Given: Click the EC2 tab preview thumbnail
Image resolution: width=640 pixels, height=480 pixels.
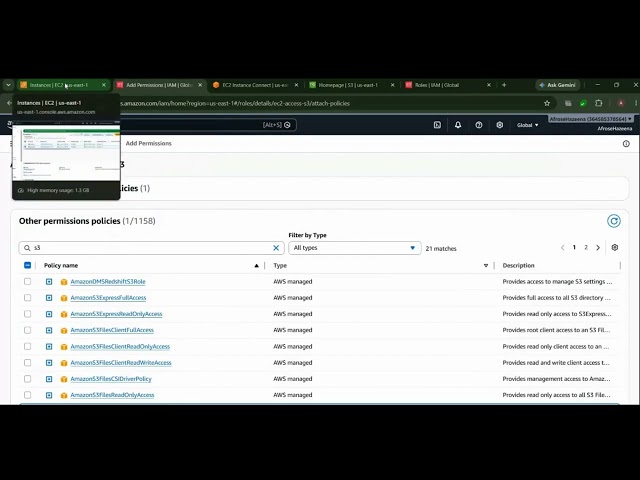Looking at the screenshot, I should (x=66, y=153).
